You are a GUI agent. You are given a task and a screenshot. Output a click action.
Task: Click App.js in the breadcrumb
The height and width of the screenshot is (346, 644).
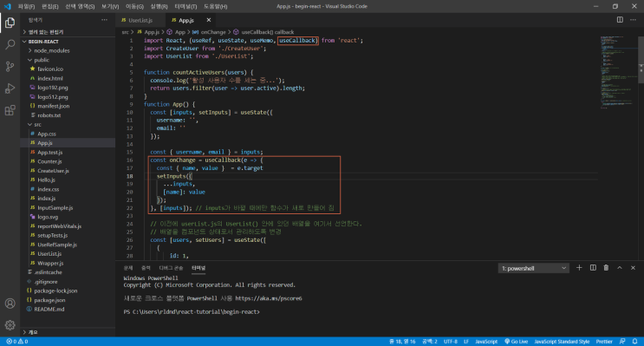(x=152, y=32)
